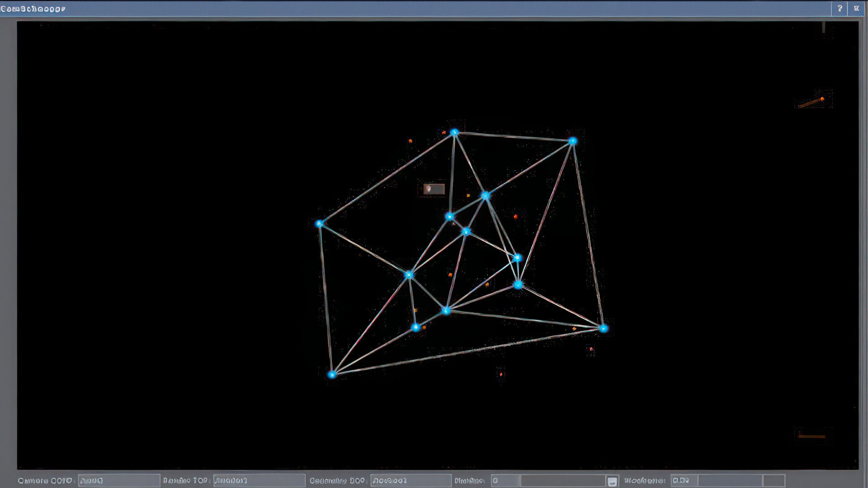
Task: Close the window with the title bar X
Action: (x=856, y=9)
